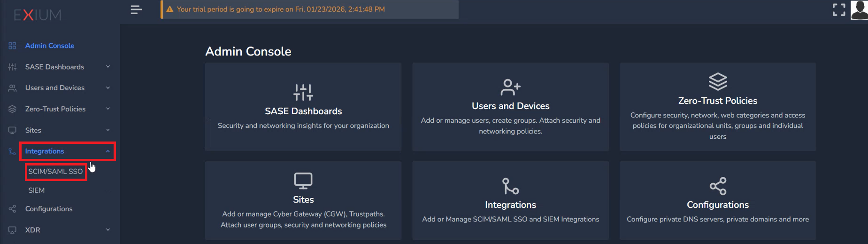The image size is (868, 244).
Task: Click the Exium logo
Action: click(x=38, y=15)
